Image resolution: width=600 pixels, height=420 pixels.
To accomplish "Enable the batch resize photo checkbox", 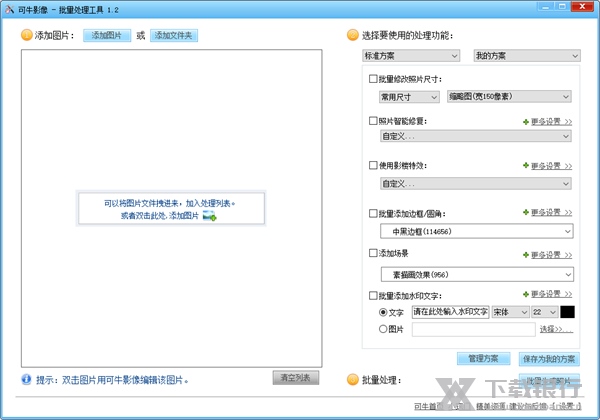I will pos(373,78).
